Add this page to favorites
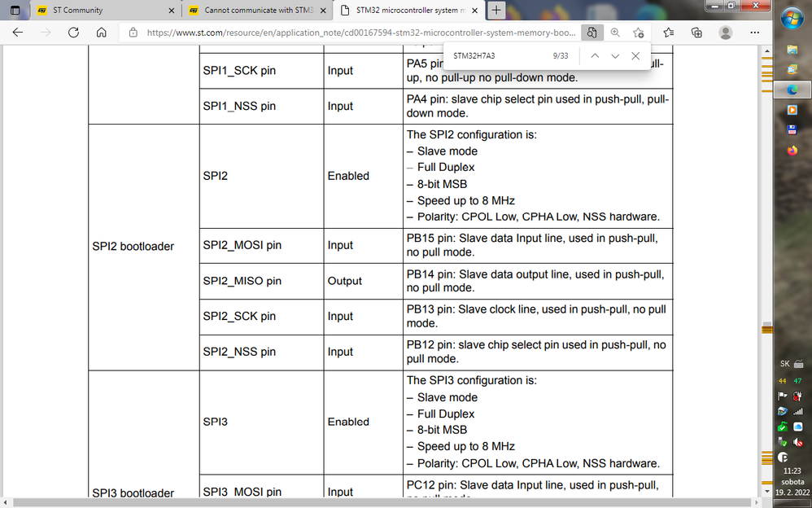The image size is (812, 508). [x=639, y=32]
